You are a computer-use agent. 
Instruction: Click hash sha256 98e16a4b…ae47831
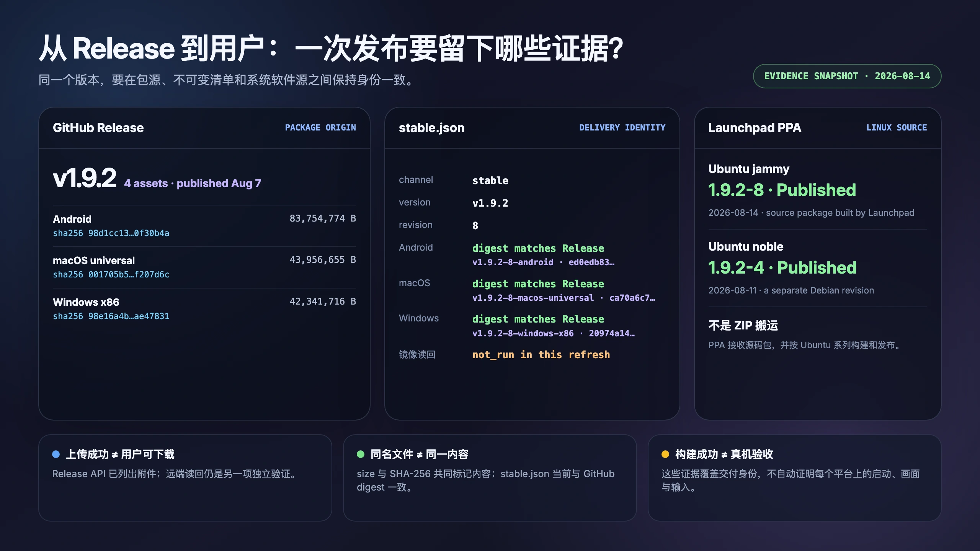pos(111,316)
